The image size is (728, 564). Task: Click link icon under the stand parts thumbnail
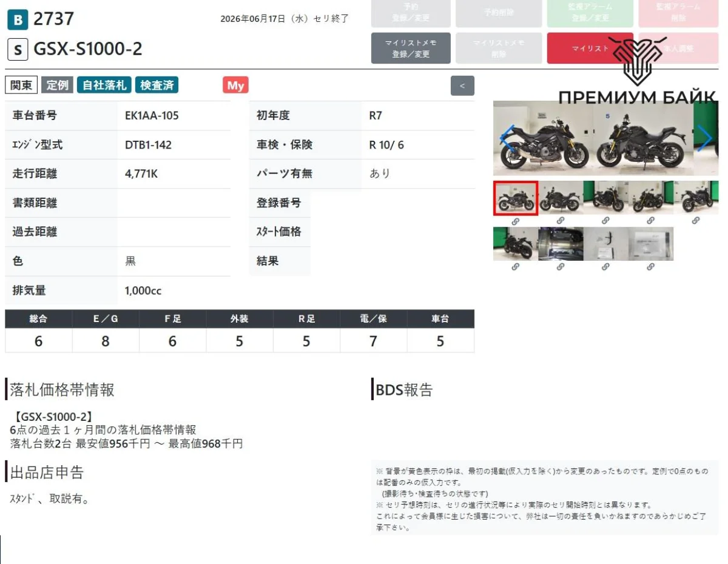click(605, 267)
